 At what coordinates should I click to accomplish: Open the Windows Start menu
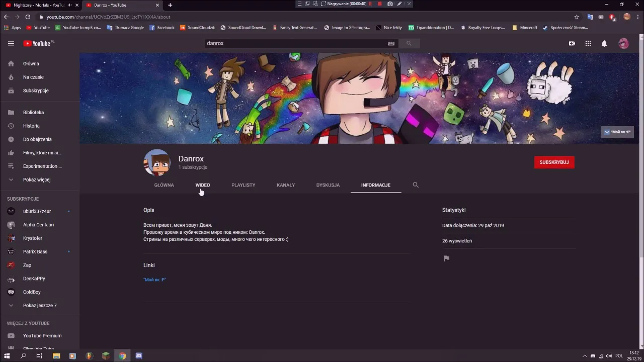tap(7, 356)
